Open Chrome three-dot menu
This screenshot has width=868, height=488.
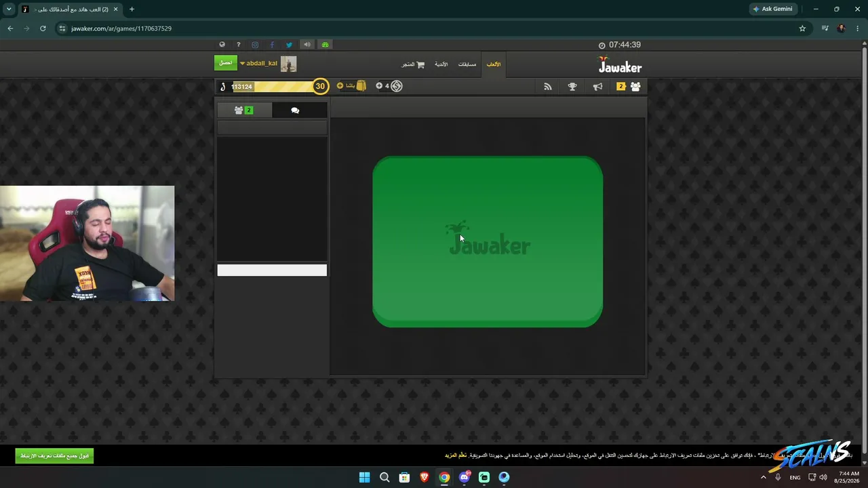click(x=858, y=28)
